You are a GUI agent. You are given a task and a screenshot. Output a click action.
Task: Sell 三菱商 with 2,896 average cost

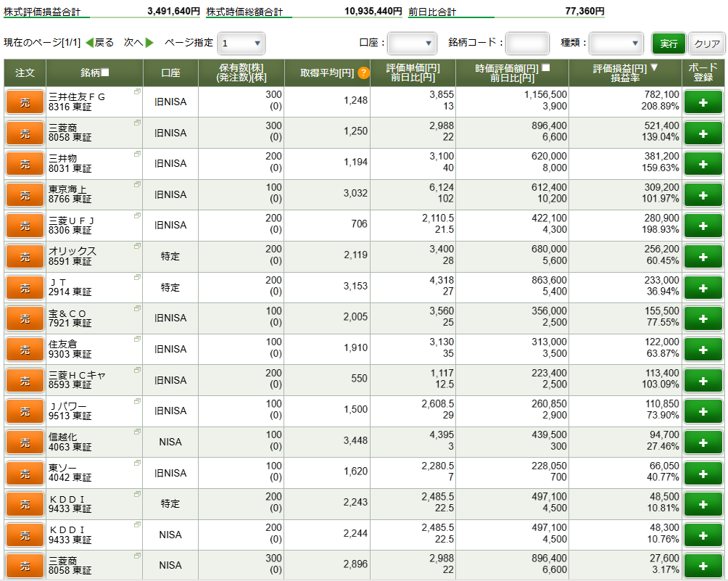coord(25,566)
